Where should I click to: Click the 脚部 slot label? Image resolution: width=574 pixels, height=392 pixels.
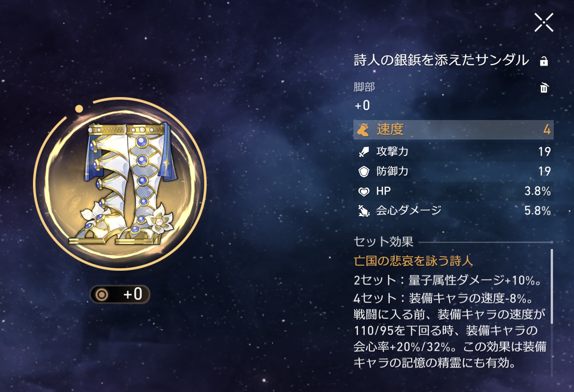(x=364, y=87)
